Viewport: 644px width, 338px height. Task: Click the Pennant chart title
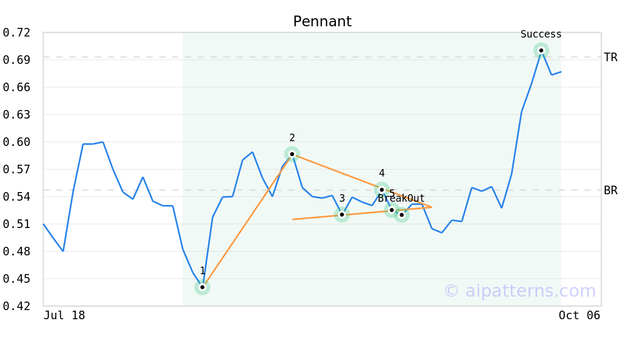pos(322,21)
